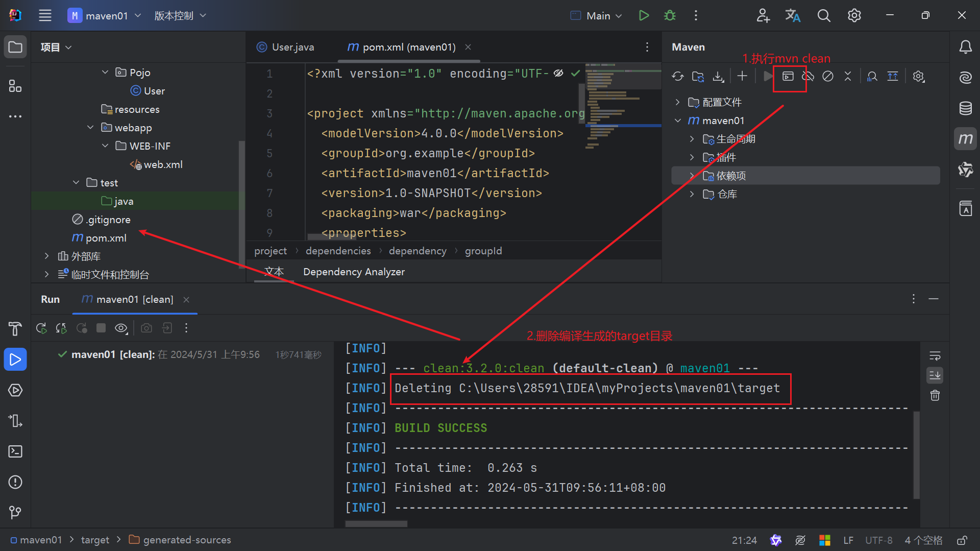
Task: Open the Maven tool window button
Action: click(965, 139)
